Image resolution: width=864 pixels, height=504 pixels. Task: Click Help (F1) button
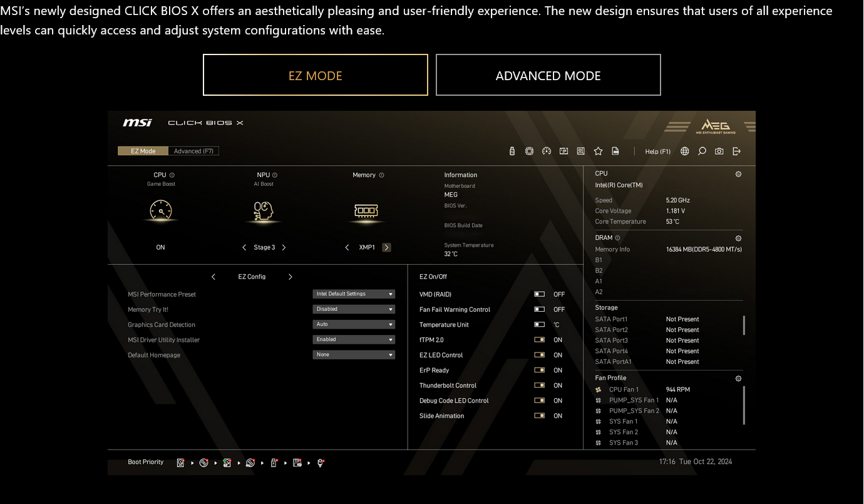[657, 152]
